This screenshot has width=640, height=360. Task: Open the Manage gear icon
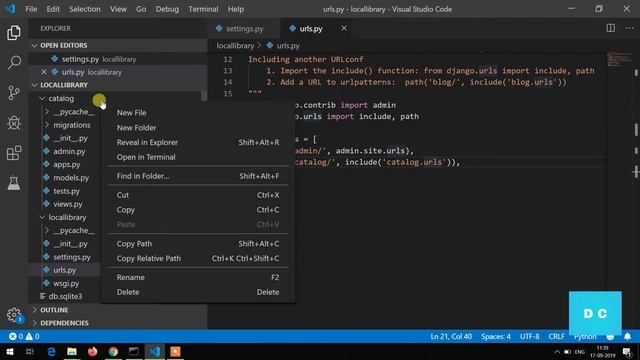(14, 315)
